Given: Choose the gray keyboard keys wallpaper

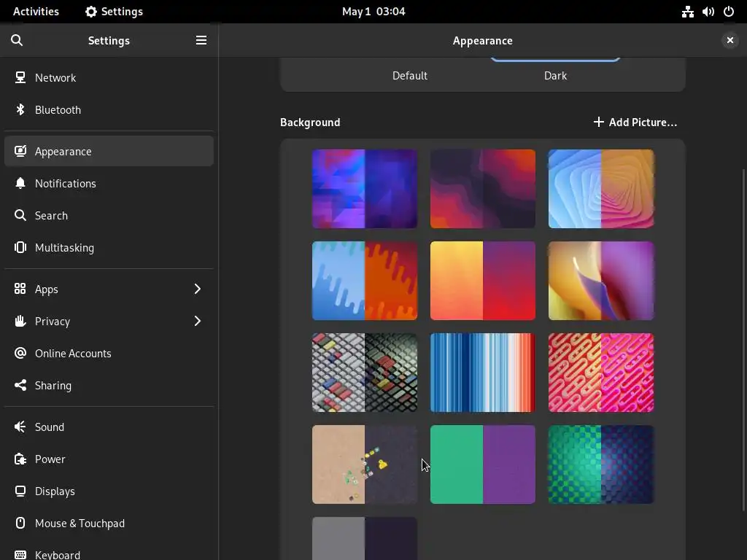Looking at the screenshot, I should tap(365, 373).
